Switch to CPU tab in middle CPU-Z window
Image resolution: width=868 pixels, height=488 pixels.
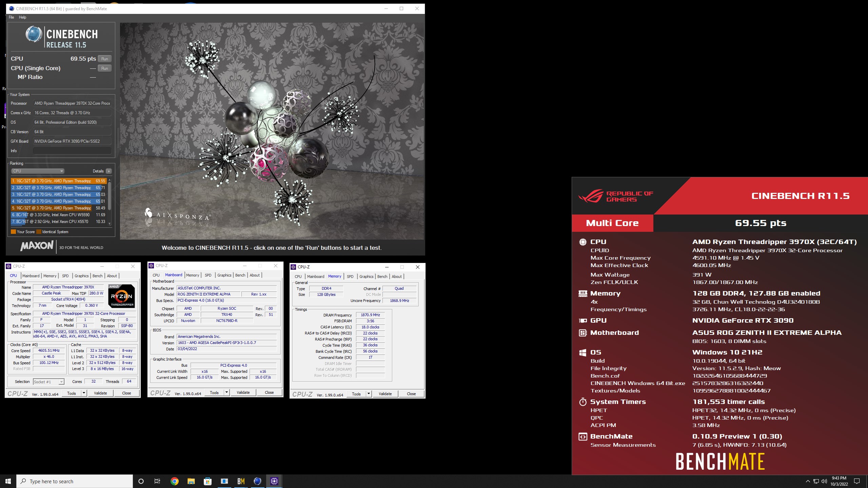tap(156, 275)
